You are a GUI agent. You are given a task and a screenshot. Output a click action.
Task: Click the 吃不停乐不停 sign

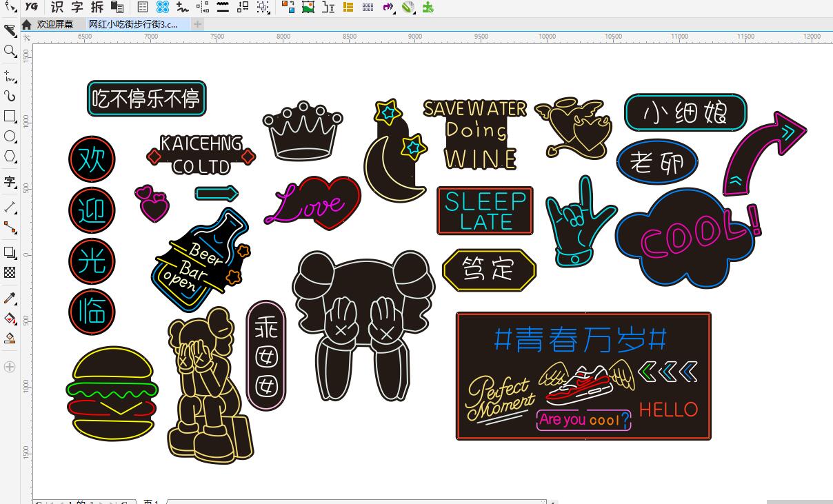coord(147,99)
